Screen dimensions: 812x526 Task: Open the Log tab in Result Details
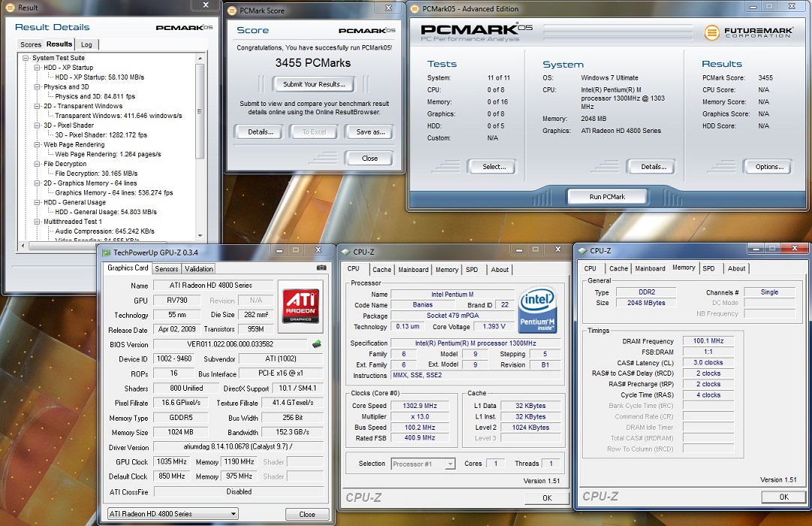click(x=86, y=44)
